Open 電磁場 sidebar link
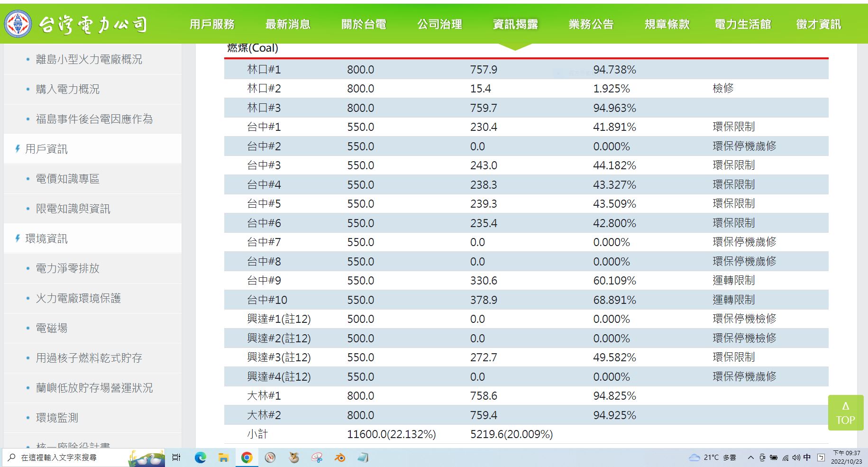Screen dimensions: 868x467 point(52,328)
